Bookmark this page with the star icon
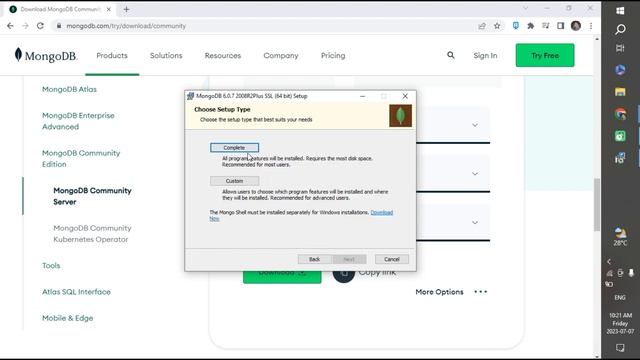The image size is (640, 360). tap(497, 26)
